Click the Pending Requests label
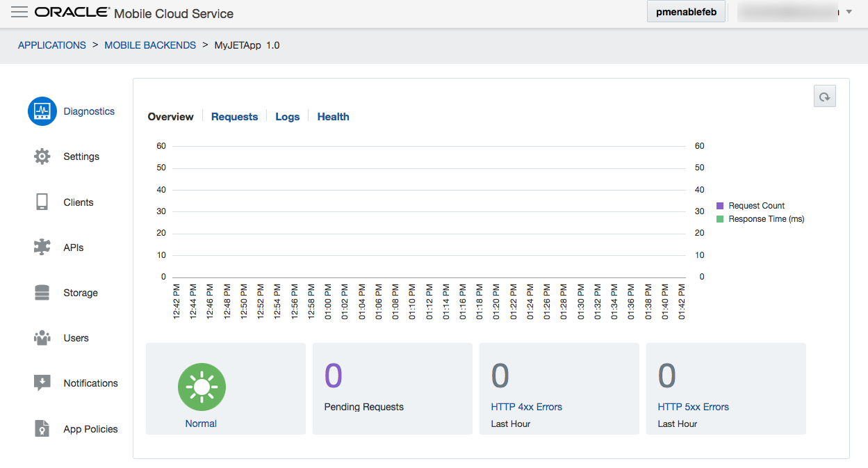Screen dimensions: 868x468 pyautogui.click(x=364, y=407)
